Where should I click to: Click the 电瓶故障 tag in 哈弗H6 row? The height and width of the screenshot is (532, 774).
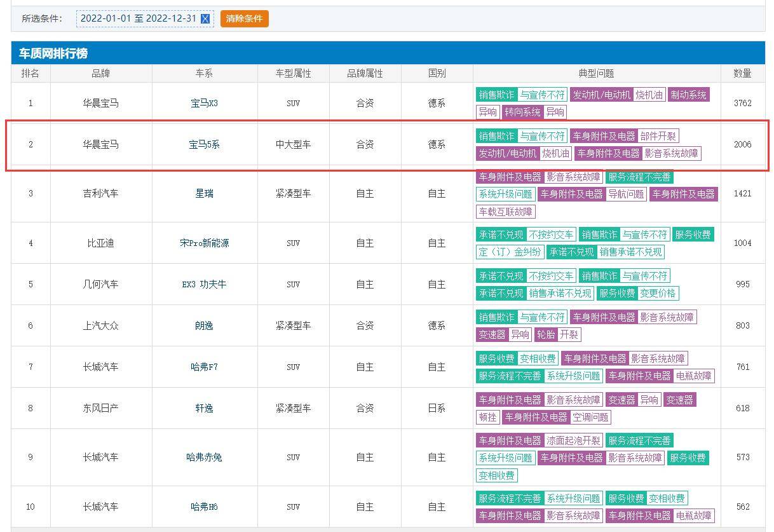(694, 515)
